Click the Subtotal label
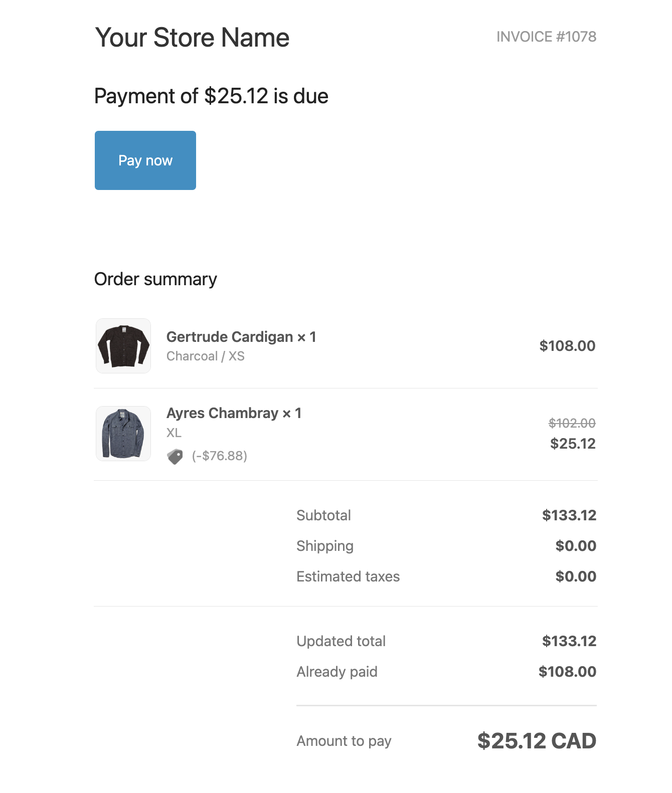Viewport: 672px width, 793px height. tap(323, 515)
